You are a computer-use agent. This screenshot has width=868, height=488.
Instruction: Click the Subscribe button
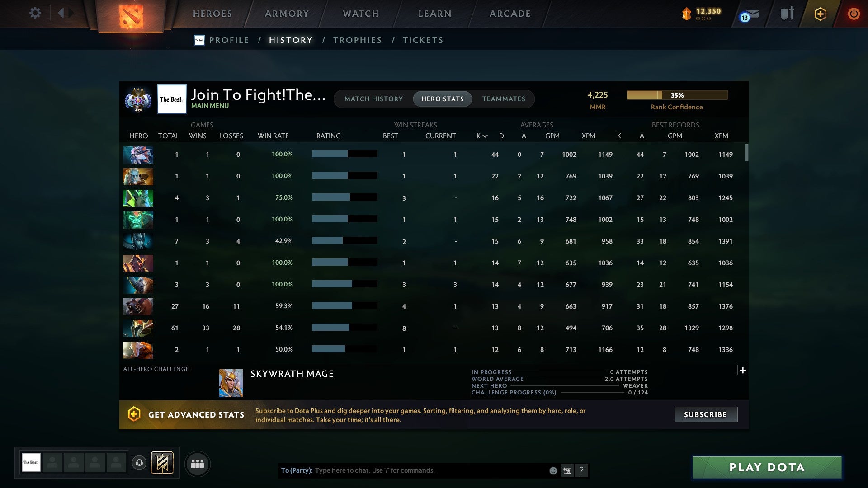click(705, 414)
